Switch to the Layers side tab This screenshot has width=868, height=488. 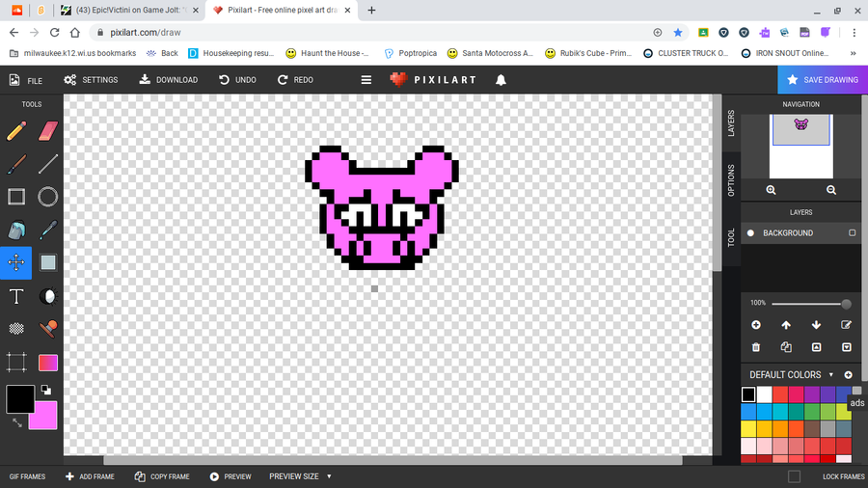click(731, 123)
